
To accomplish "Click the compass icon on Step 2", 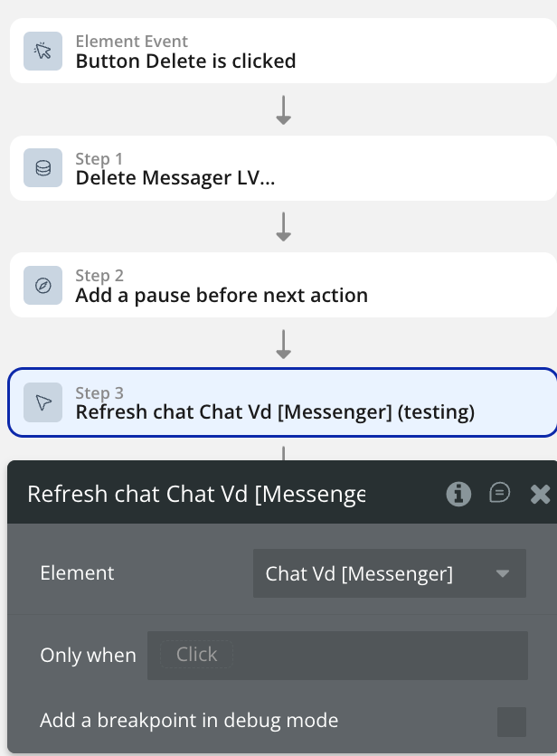I will 42,286.
